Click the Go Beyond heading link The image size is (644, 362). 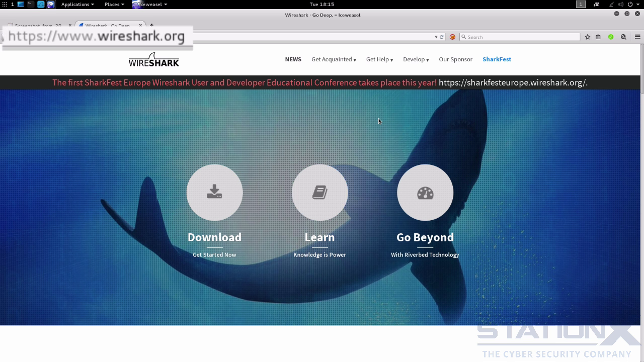tap(425, 237)
